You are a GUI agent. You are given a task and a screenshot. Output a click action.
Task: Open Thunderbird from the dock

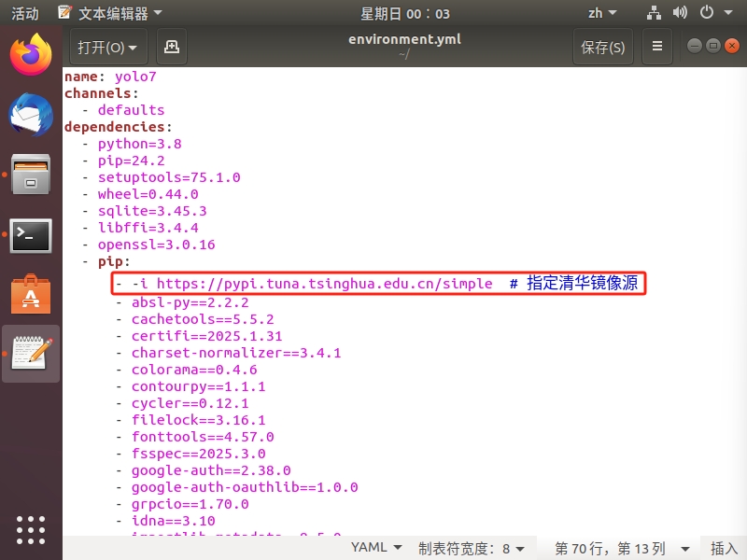tap(30, 117)
